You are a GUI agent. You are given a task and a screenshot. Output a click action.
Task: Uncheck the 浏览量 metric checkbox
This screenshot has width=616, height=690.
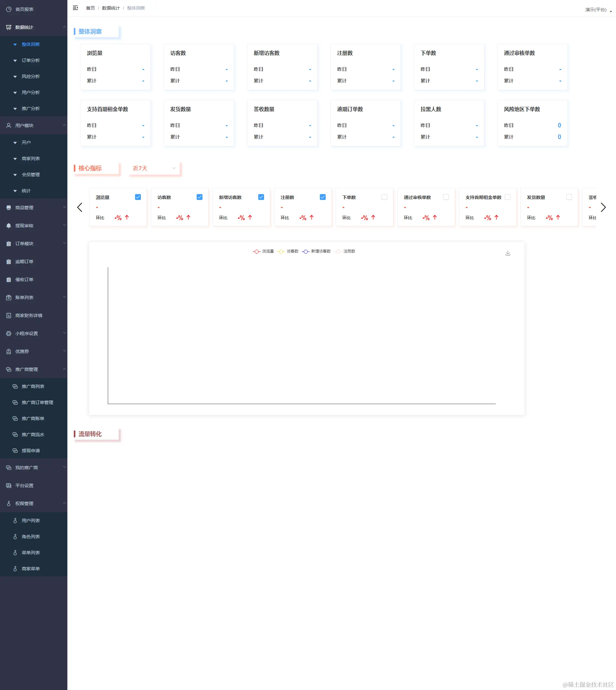(138, 197)
